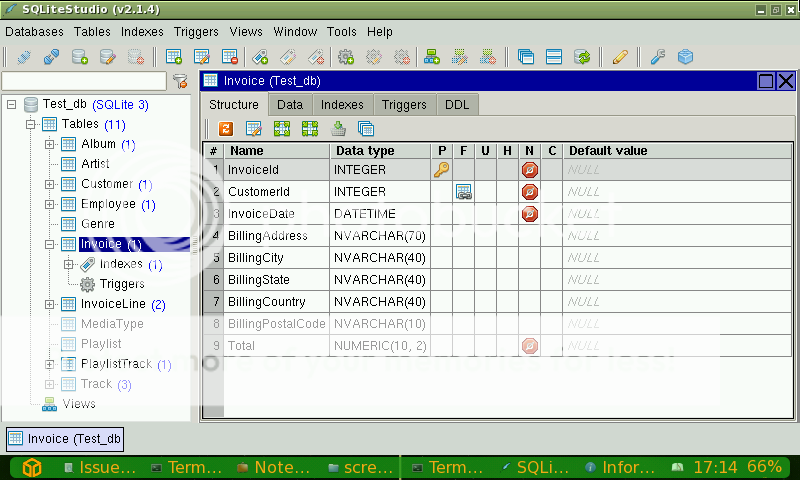Click the Delete trigger gear icon

(x=402, y=57)
